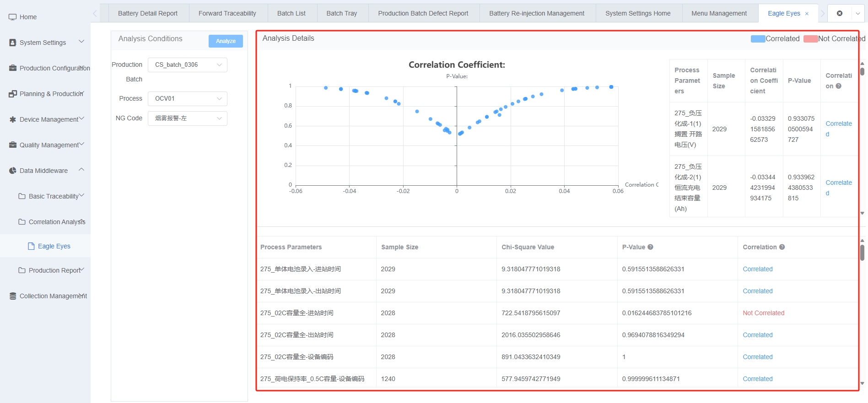Click the Quality Management briefcase icon
This screenshot has height=403, width=868.
[x=13, y=145]
